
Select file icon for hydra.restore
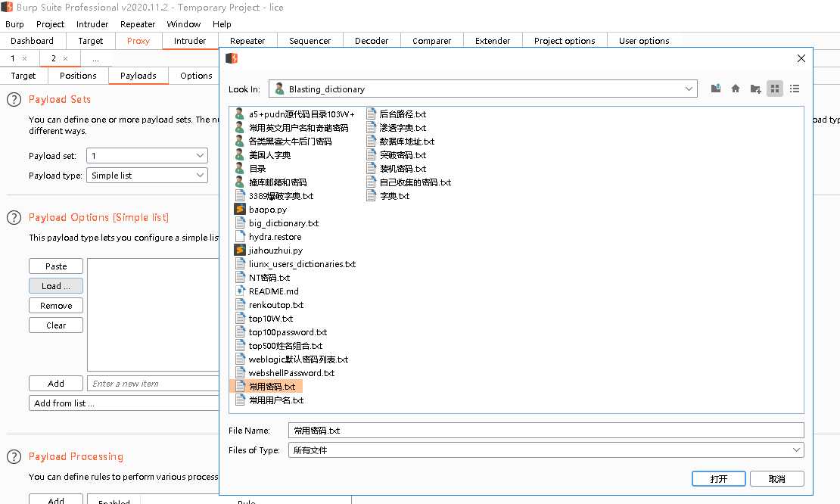click(x=240, y=237)
